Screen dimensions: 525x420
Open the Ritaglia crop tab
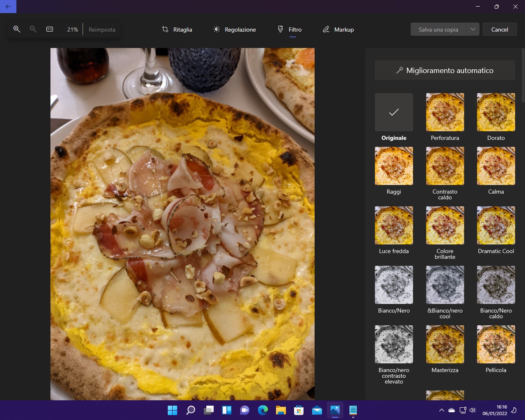point(177,30)
